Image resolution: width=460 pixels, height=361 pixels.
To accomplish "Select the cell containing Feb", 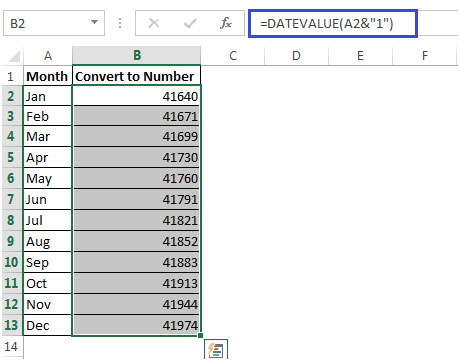I will 48,116.
